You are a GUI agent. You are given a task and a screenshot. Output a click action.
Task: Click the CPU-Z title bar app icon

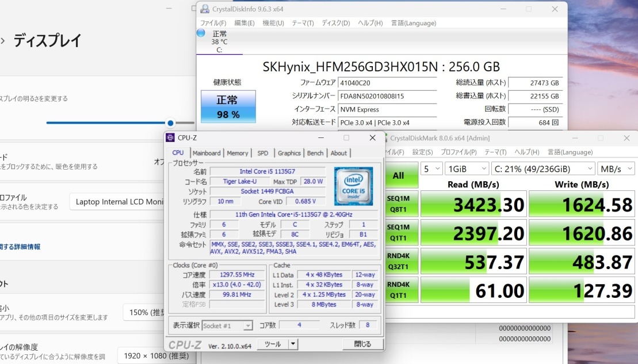pyautogui.click(x=170, y=138)
